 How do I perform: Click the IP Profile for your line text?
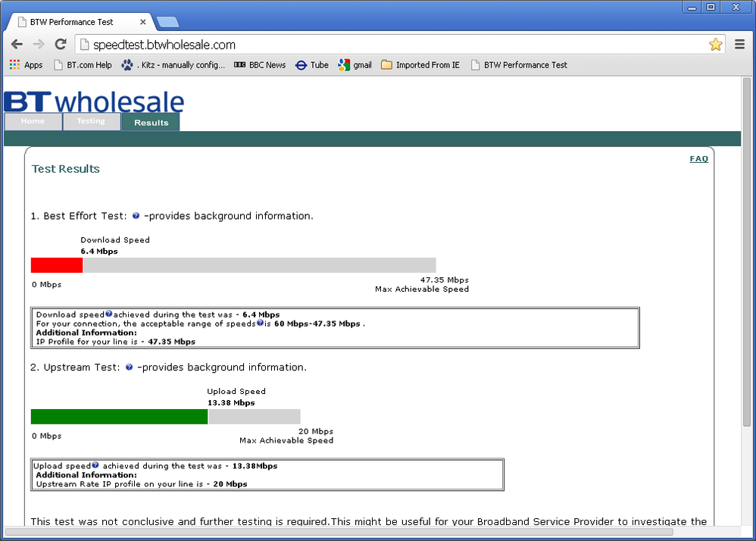pyautogui.click(x=116, y=342)
